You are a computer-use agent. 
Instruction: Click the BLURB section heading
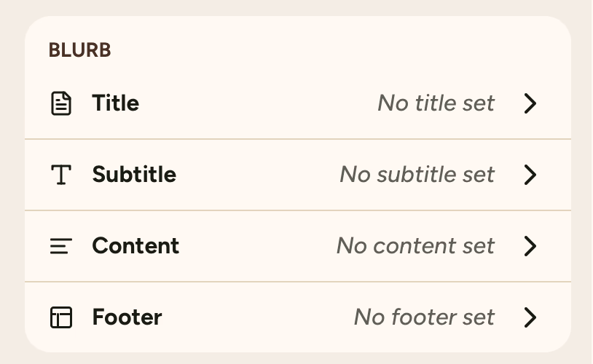(x=79, y=50)
